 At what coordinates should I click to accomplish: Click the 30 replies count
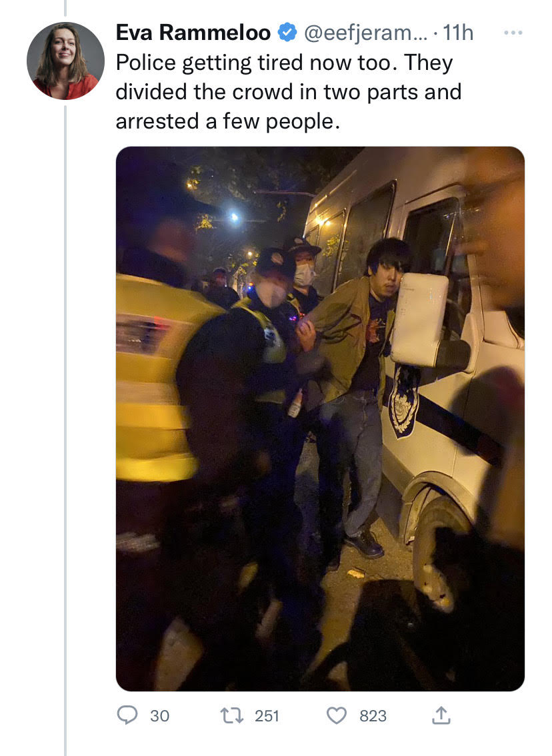click(160, 716)
